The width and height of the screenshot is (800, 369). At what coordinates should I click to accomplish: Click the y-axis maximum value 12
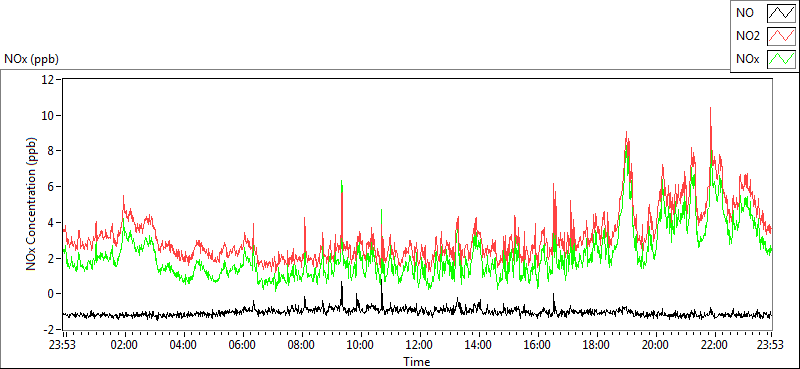47,79
